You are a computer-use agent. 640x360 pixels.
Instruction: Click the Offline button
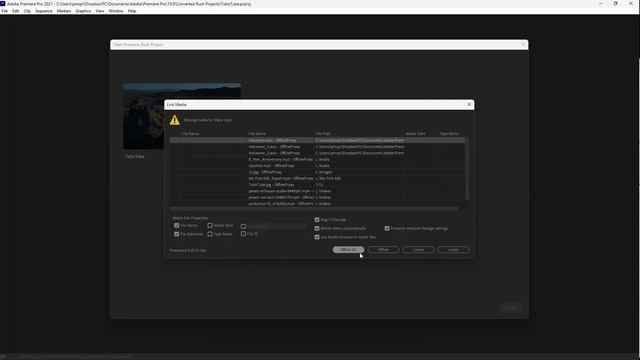(383, 249)
